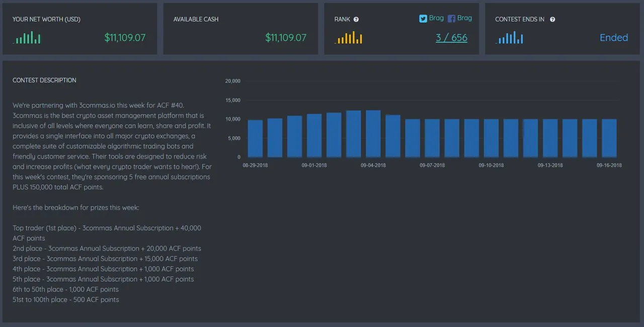Click the CONTEST DESCRIPTION heading
644x327 pixels.
pyautogui.click(x=44, y=80)
